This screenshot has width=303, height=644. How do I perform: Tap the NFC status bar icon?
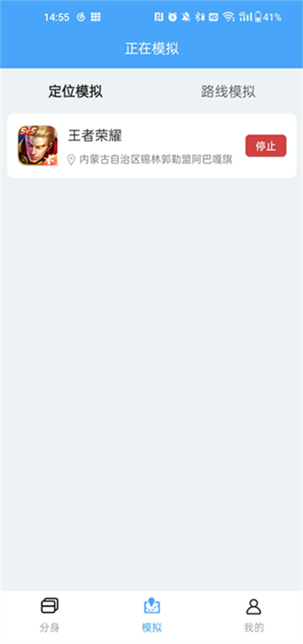158,17
